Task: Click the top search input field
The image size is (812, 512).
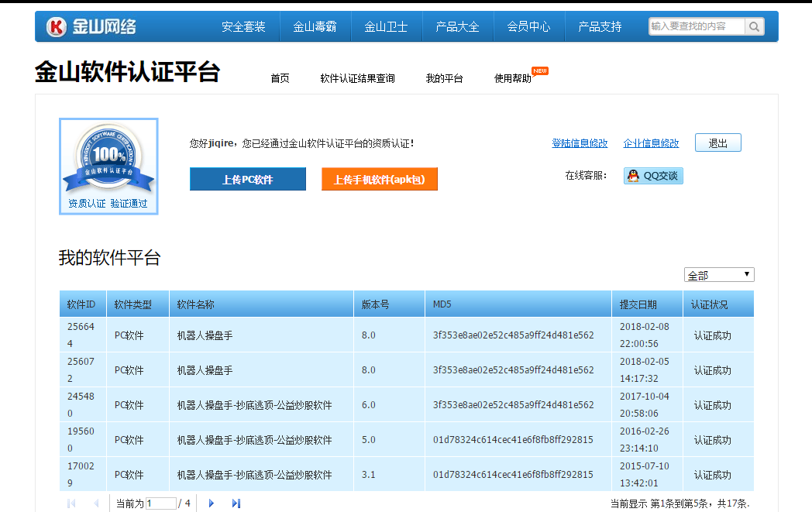Action: (x=697, y=26)
